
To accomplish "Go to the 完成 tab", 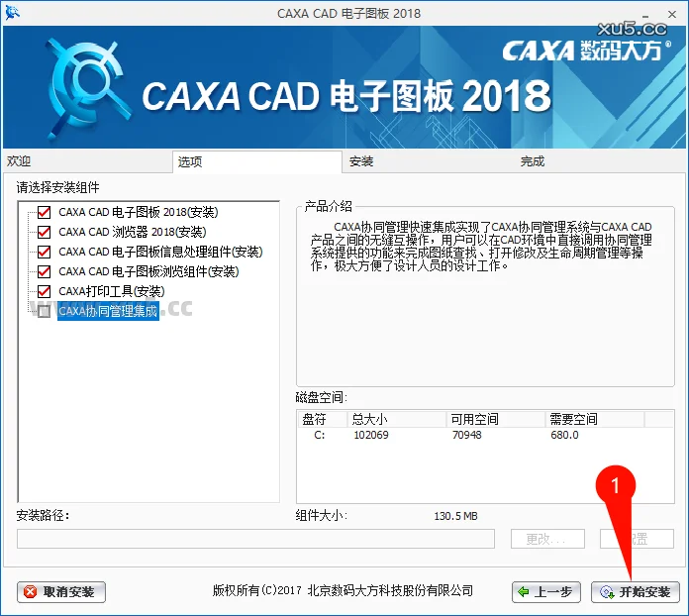I will [533, 161].
